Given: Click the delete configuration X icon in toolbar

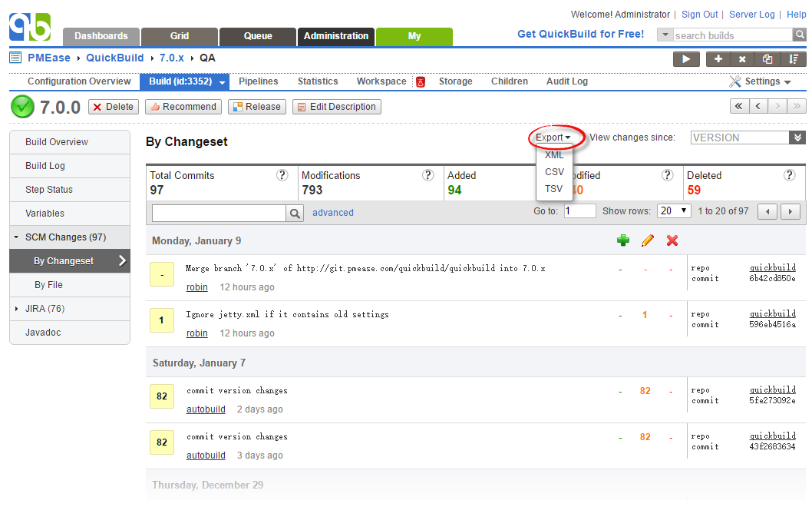Looking at the screenshot, I should pyautogui.click(x=742, y=59).
